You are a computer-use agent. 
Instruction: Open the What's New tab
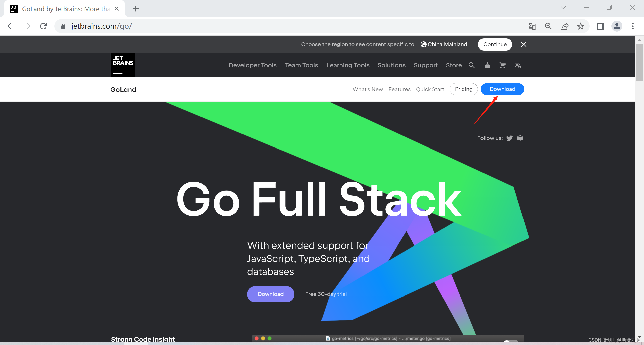(368, 89)
